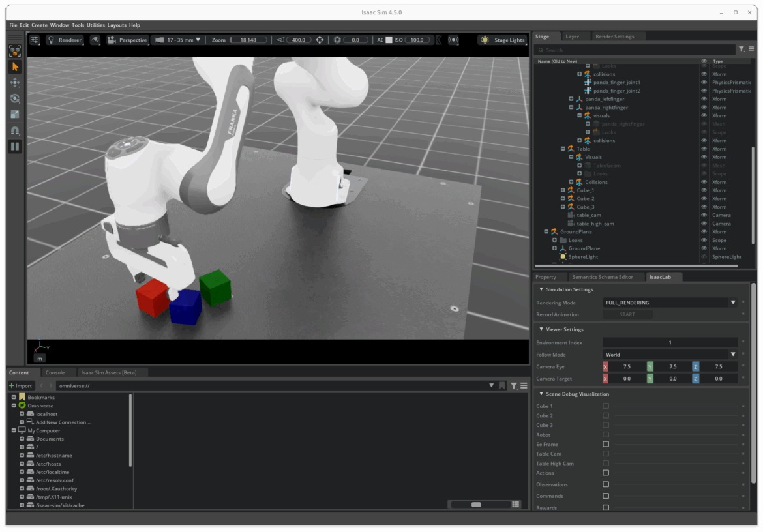Choose the Scale tool in left toolbar
Screen dimensions: 763x532
(x=15, y=115)
